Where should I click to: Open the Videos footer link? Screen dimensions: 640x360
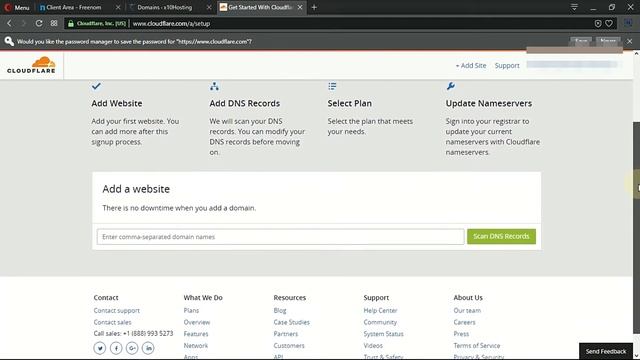click(373, 346)
